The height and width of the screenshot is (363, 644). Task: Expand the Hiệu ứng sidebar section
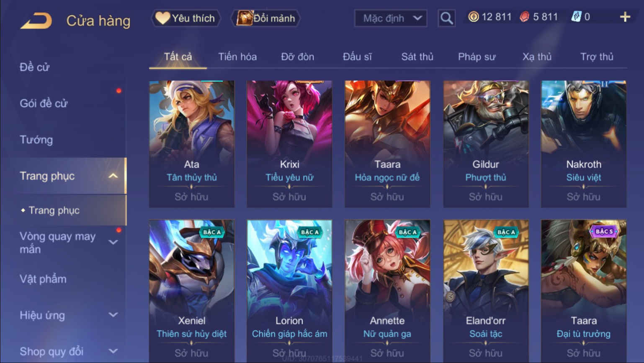pyautogui.click(x=113, y=315)
